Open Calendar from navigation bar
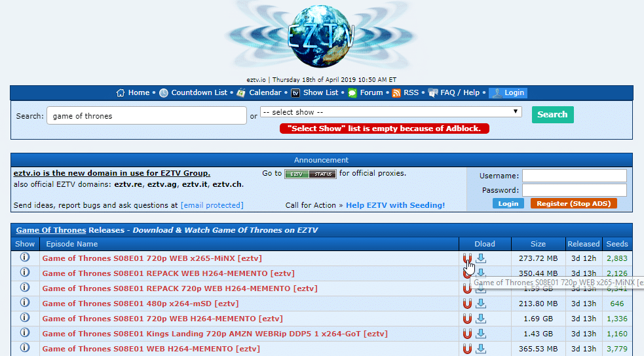This screenshot has width=644, height=356. point(265,92)
